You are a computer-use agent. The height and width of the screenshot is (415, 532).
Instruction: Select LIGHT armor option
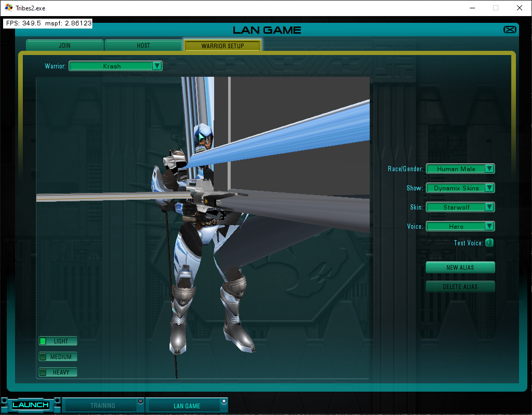[x=58, y=341]
